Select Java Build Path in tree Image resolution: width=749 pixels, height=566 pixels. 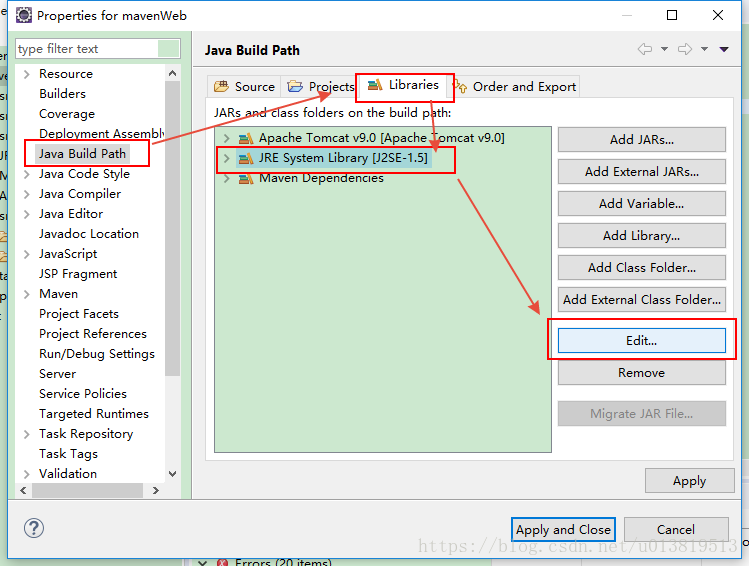click(x=82, y=154)
